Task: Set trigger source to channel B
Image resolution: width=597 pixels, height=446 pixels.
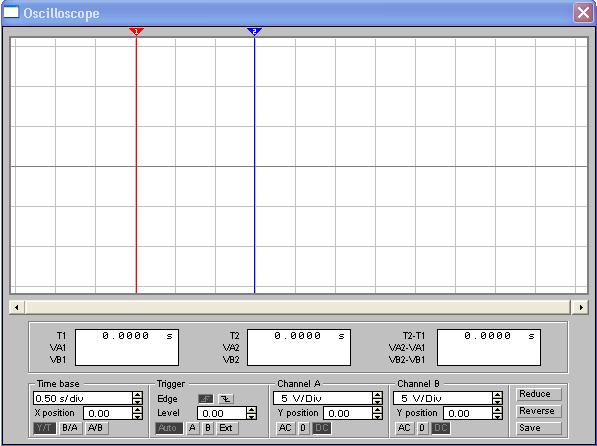Action: (208, 428)
